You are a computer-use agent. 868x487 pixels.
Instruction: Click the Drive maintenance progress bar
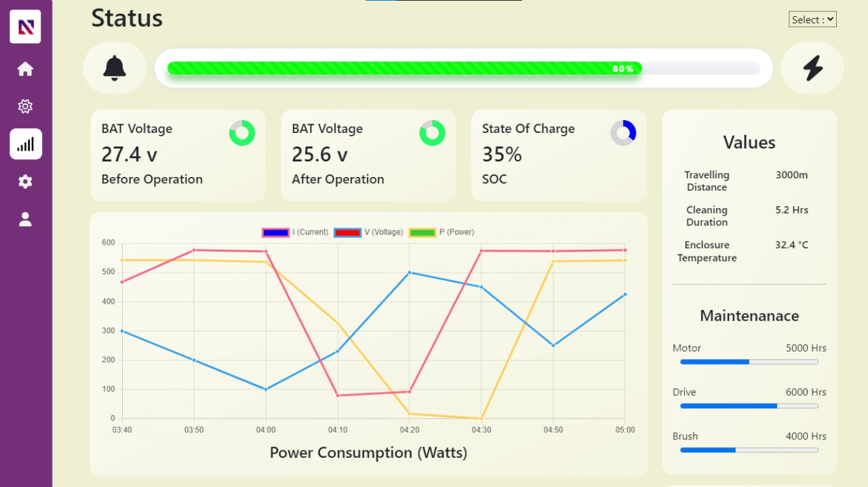[x=749, y=406]
